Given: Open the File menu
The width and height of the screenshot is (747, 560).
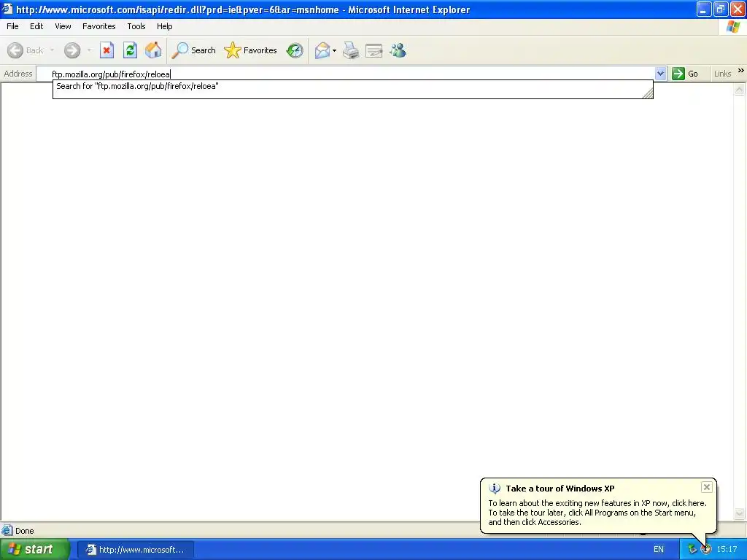Looking at the screenshot, I should click(x=13, y=26).
